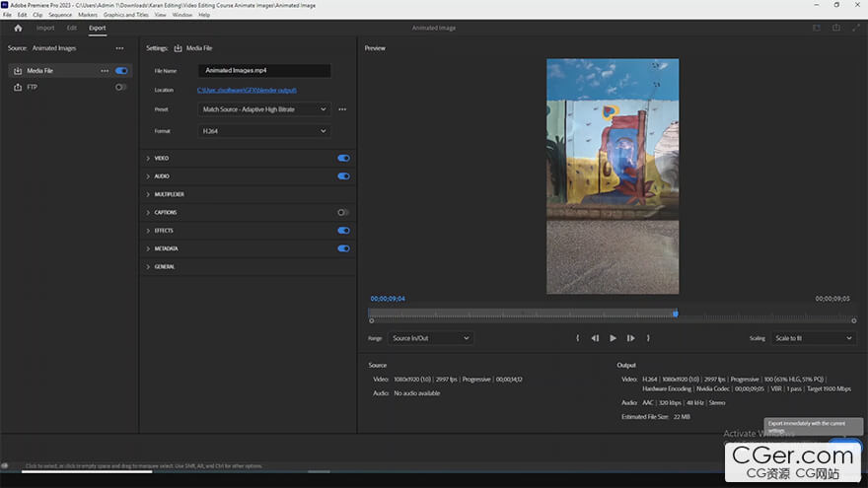
Task: Click Set Out Point bracket icon
Action: click(648, 338)
